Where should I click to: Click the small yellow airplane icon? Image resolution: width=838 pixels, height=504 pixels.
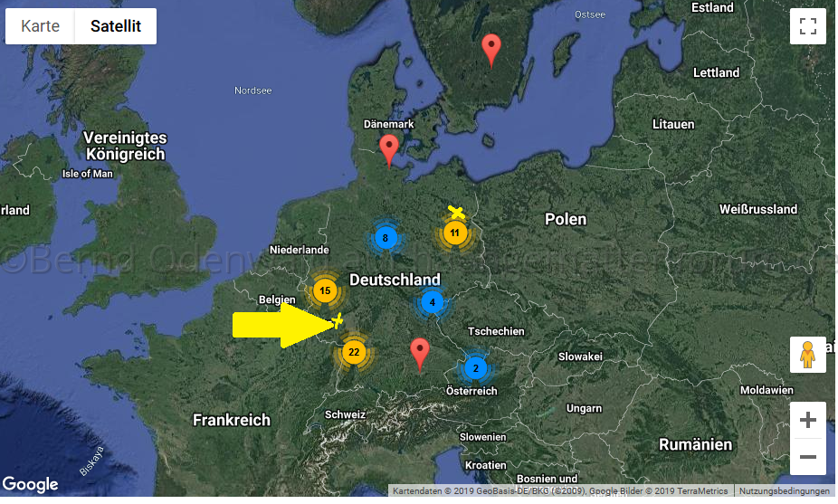[338, 320]
